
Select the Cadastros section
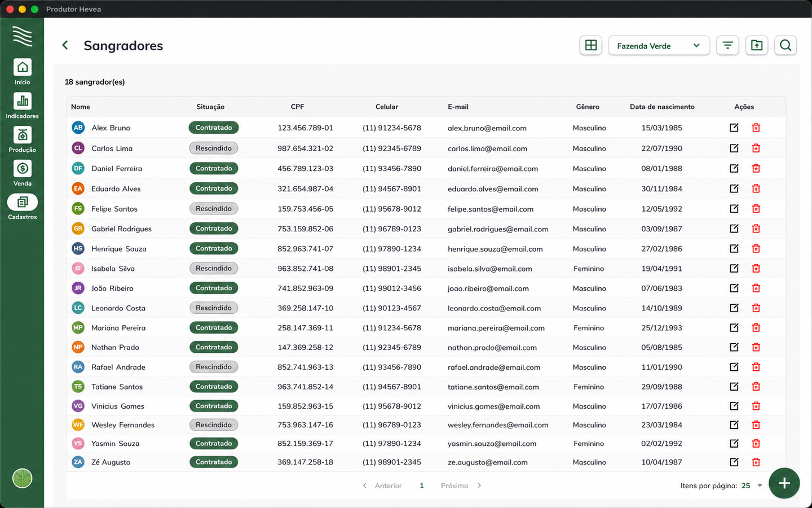point(23,207)
